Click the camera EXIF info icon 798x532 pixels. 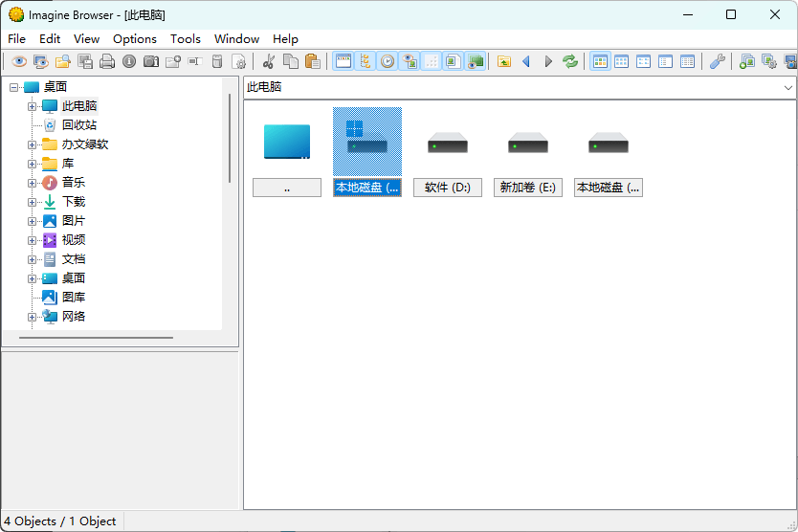tap(151, 61)
